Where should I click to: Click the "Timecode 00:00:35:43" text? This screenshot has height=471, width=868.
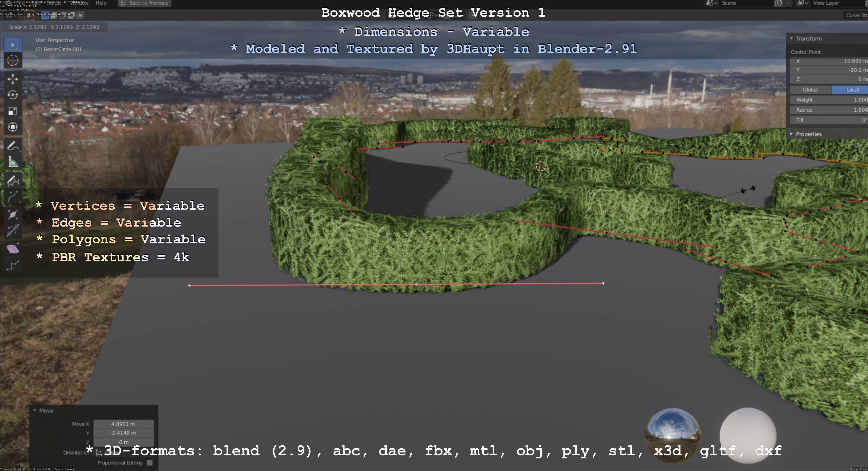[15, 469]
